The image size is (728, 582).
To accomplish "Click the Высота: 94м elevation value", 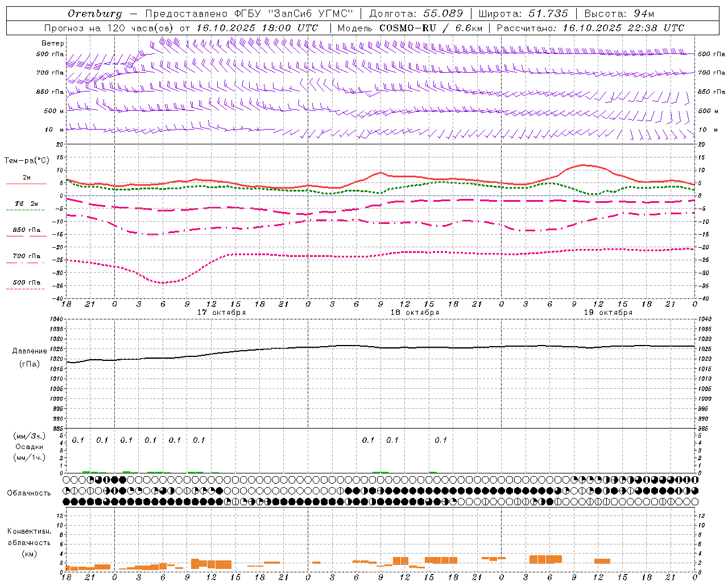I will pyautogui.click(x=619, y=14).
